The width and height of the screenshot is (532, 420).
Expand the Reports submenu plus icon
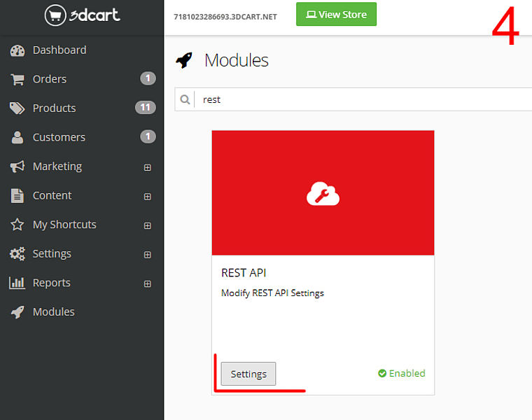click(147, 283)
